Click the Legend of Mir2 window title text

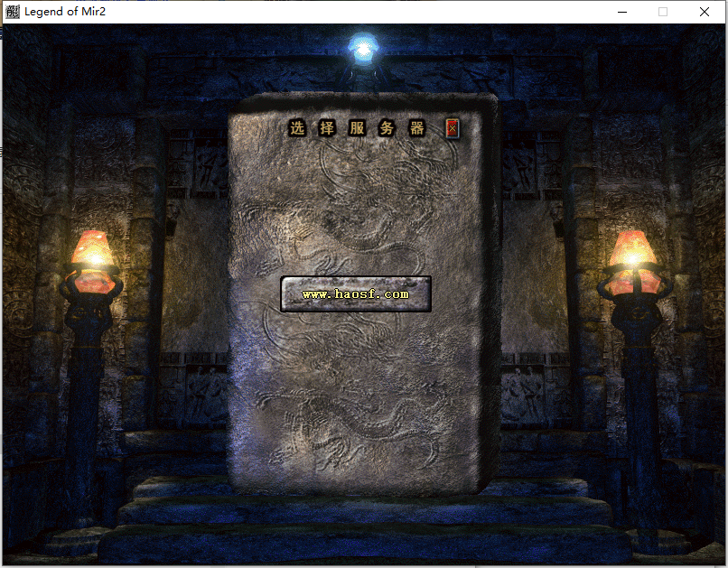68,12
